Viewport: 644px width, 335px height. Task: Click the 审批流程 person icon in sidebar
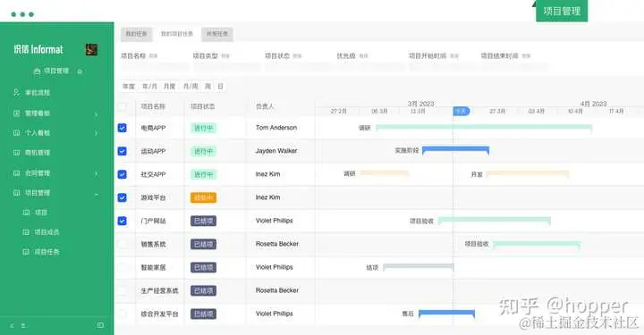[16, 93]
